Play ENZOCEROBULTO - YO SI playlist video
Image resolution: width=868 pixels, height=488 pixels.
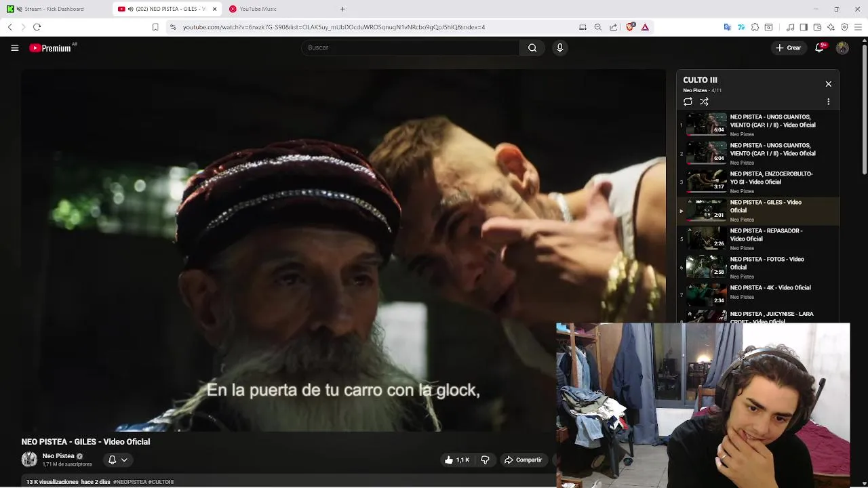click(758, 182)
